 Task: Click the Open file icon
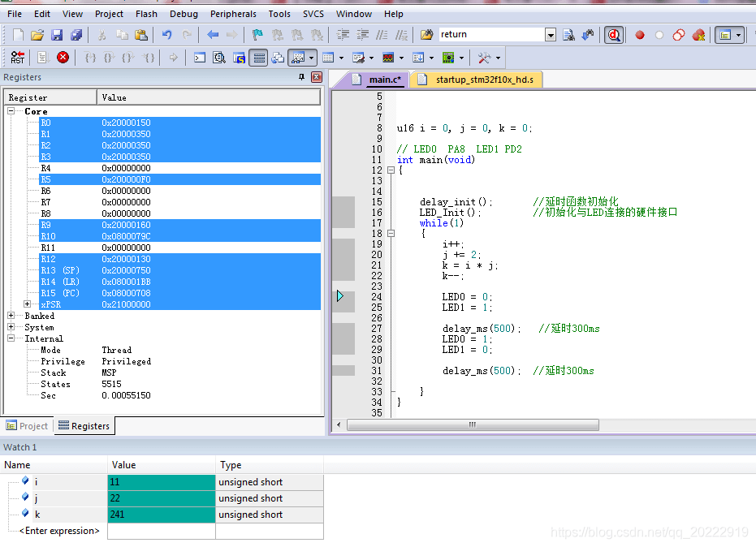click(x=37, y=35)
